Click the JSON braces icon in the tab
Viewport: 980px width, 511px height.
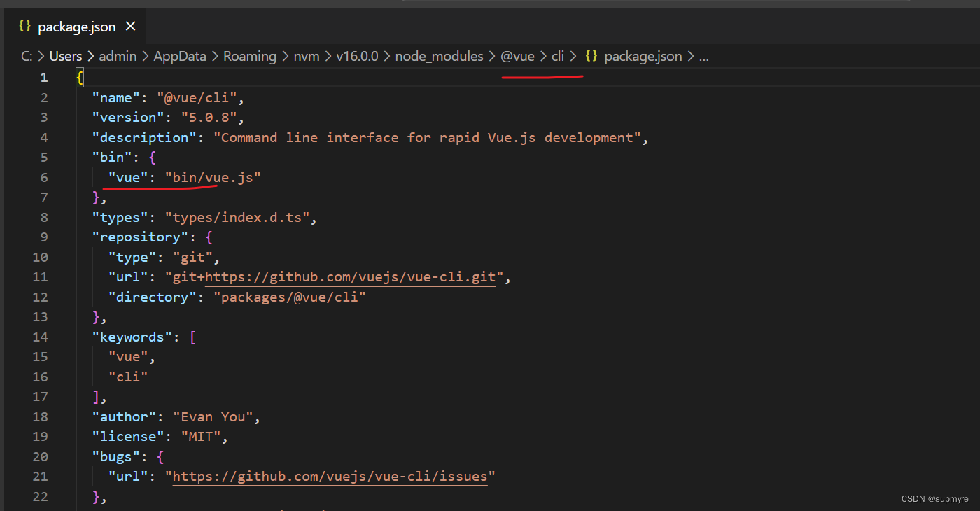tap(24, 27)
